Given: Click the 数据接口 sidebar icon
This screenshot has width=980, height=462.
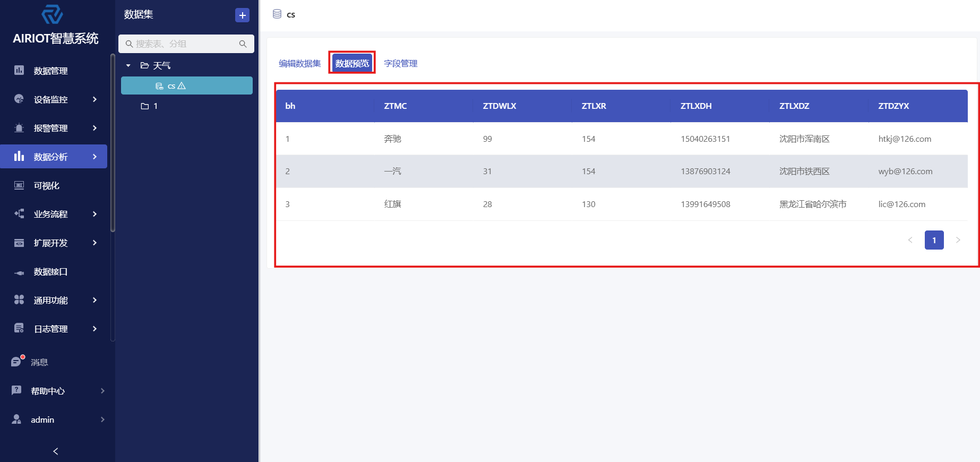Looking at the screenshot, I should (19, 272).
